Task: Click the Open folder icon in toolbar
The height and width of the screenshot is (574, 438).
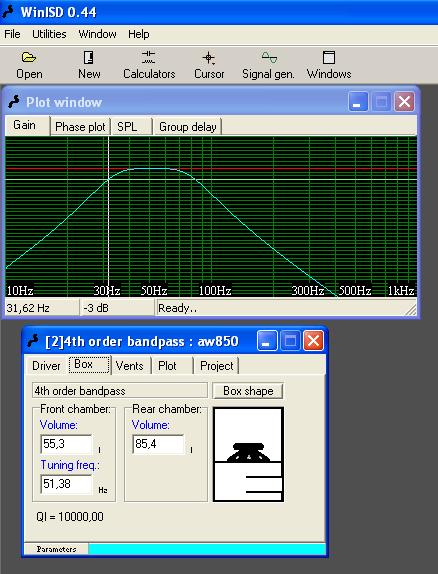Action: point(29,58)
